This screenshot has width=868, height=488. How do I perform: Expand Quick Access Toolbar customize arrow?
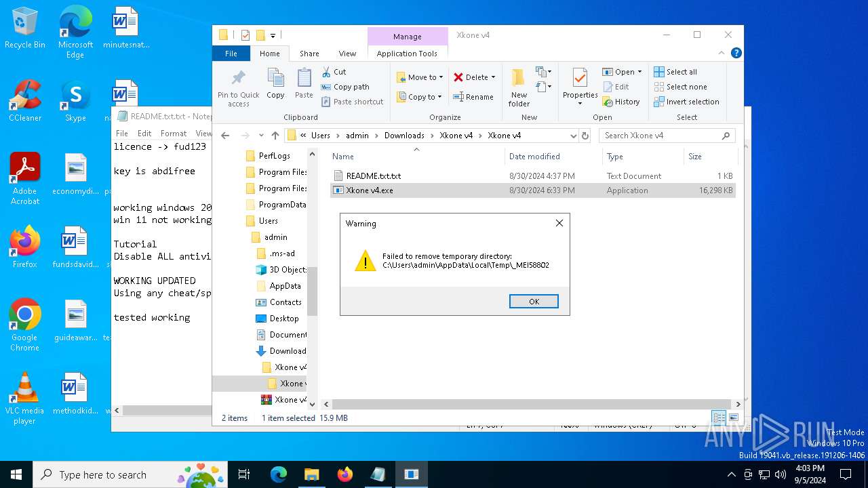(273, 35)
